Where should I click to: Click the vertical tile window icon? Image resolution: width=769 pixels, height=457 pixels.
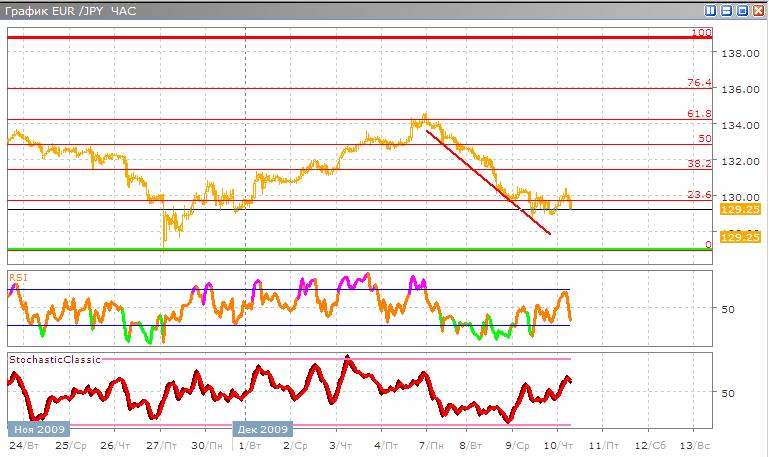click(x=711, y=10)
